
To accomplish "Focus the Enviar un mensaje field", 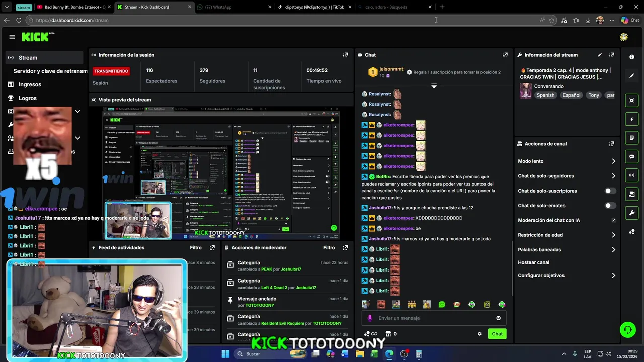I will click(x=434, y=318).
